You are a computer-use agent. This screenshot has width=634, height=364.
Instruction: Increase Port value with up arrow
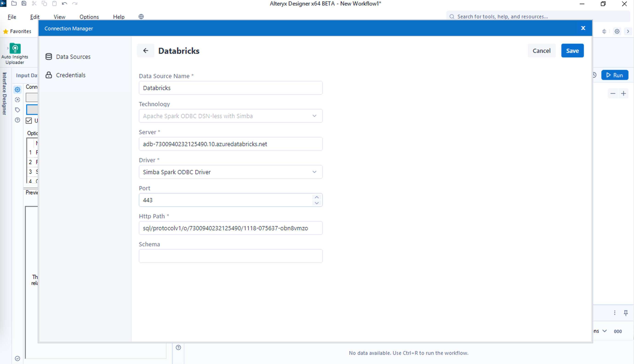pyautogui.click(x=317, y=197)
